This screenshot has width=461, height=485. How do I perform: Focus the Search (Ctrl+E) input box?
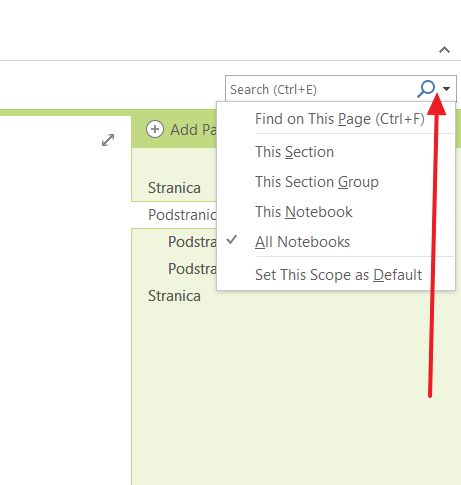(x=320, y=89)
